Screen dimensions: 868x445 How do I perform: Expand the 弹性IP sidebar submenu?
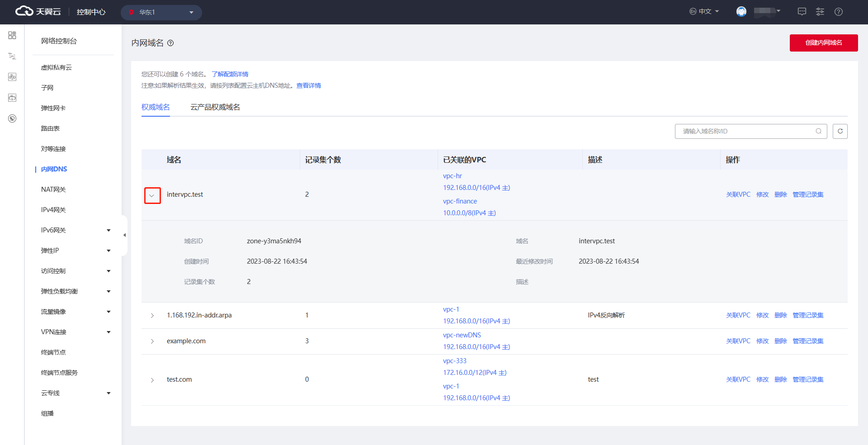point(108,251)
